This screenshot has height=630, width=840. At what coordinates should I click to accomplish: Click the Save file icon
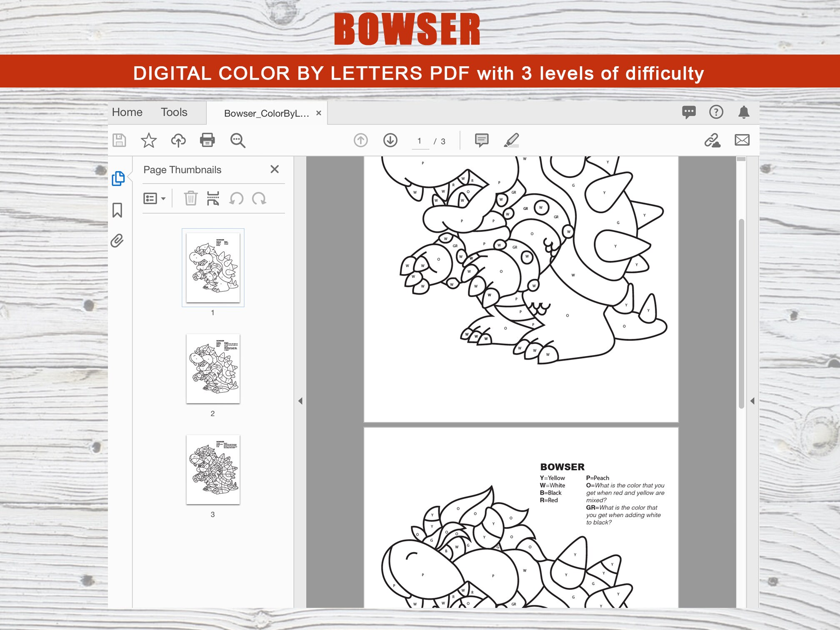coord(120,141)
